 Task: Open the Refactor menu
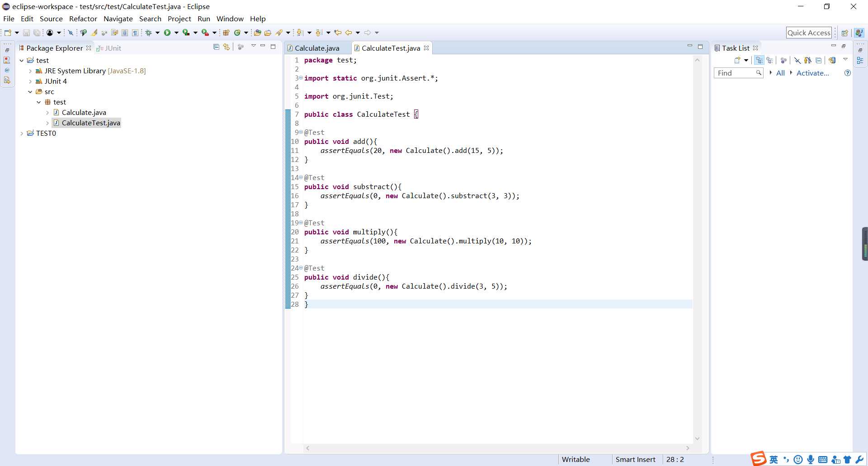coord(83,19)
